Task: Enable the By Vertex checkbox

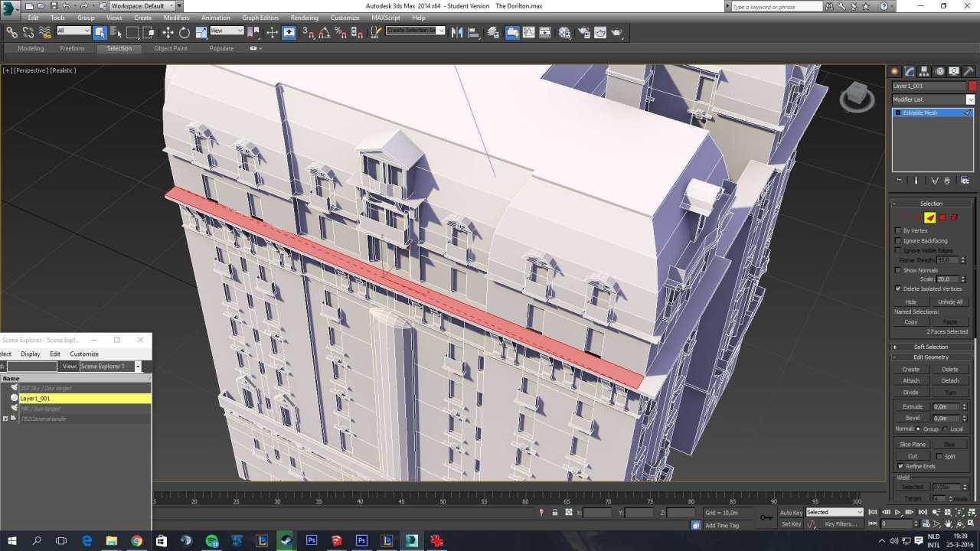Action: (898, 230)
